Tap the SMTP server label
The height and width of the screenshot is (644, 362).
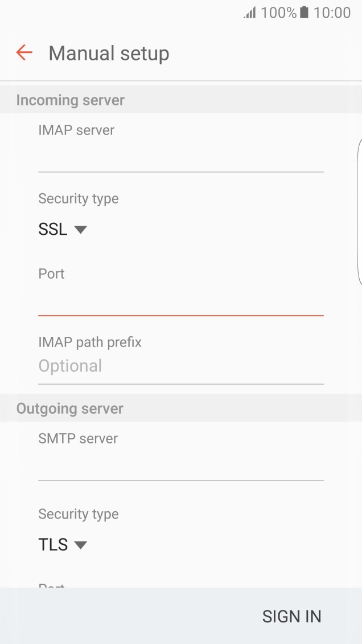point(78,439)
